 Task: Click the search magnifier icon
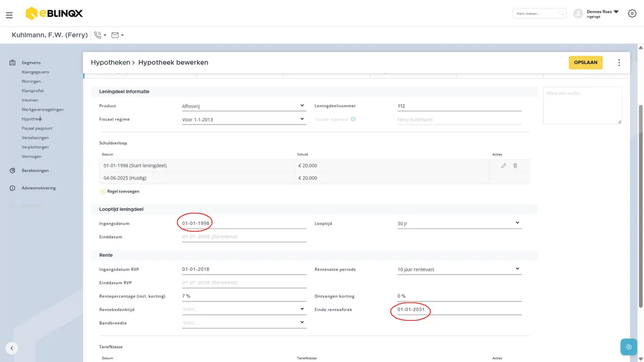tap(561, 13)
